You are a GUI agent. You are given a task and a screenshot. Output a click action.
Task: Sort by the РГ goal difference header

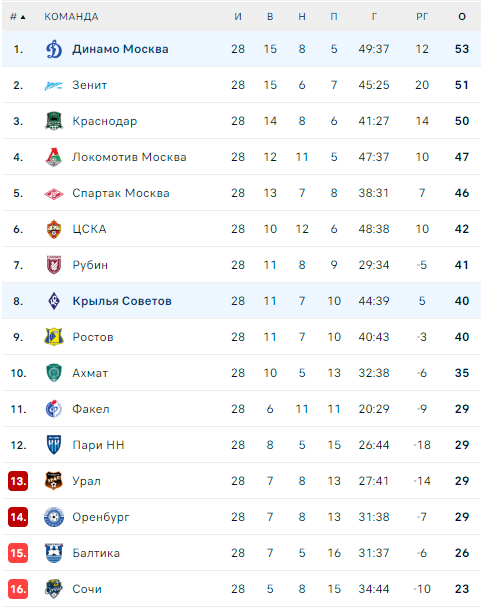coord(422,17)
